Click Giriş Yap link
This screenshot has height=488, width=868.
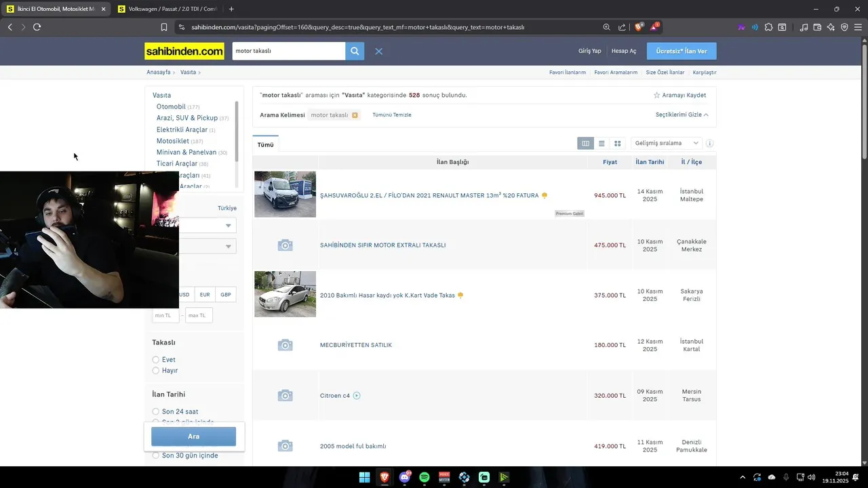589,52
